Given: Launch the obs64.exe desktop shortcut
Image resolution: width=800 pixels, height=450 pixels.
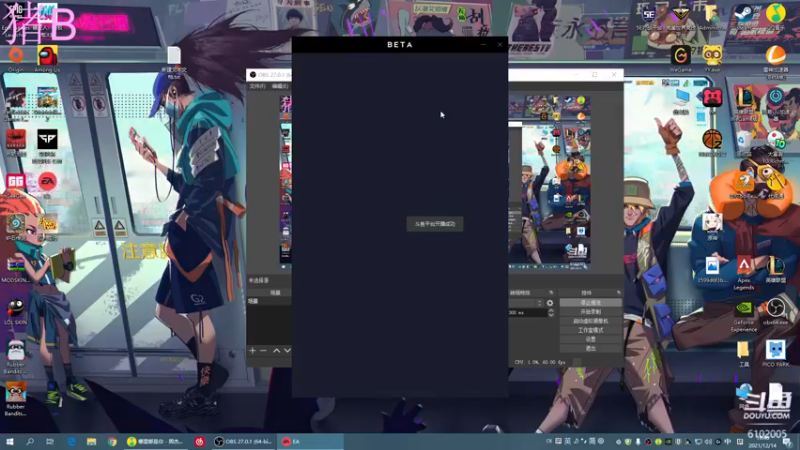Looking at the screenshot, I should pyautogui.click(x=776, y=308).
